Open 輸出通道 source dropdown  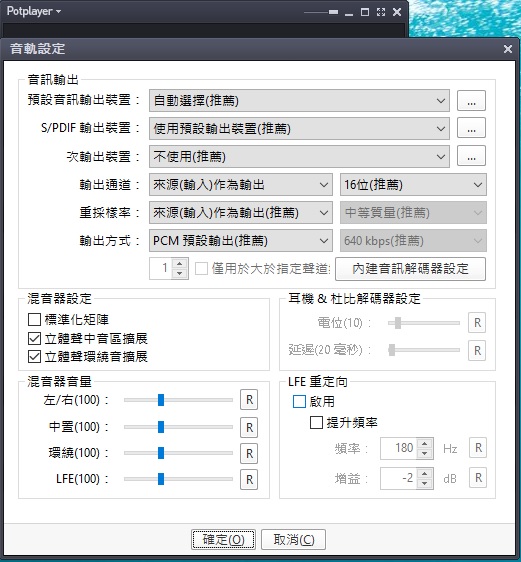point(241,185)
